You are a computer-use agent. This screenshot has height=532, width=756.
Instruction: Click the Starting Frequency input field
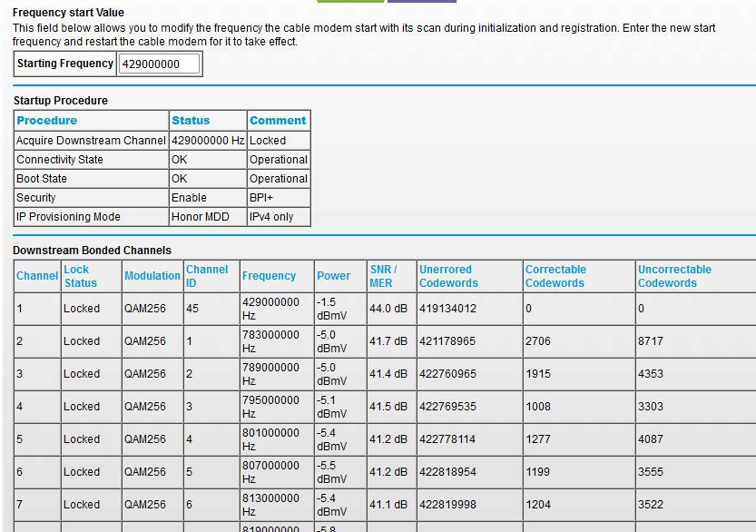tap(159, 64)
